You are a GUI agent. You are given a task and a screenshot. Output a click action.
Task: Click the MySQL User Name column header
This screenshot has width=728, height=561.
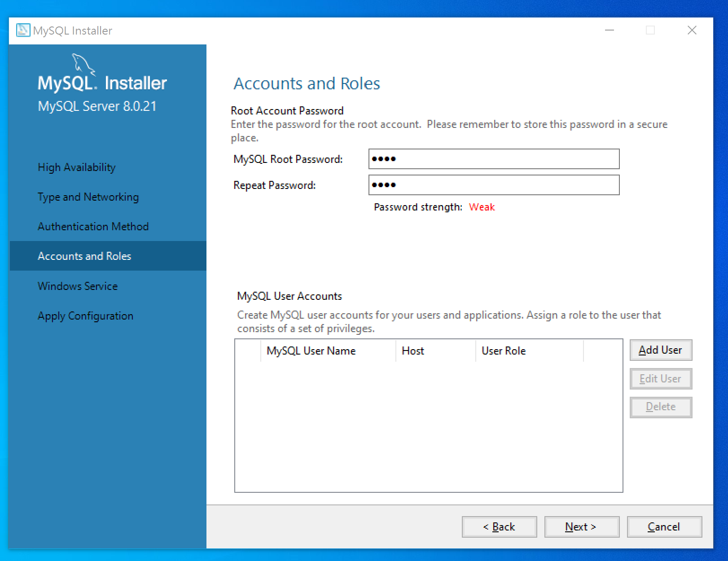point(328,351)
